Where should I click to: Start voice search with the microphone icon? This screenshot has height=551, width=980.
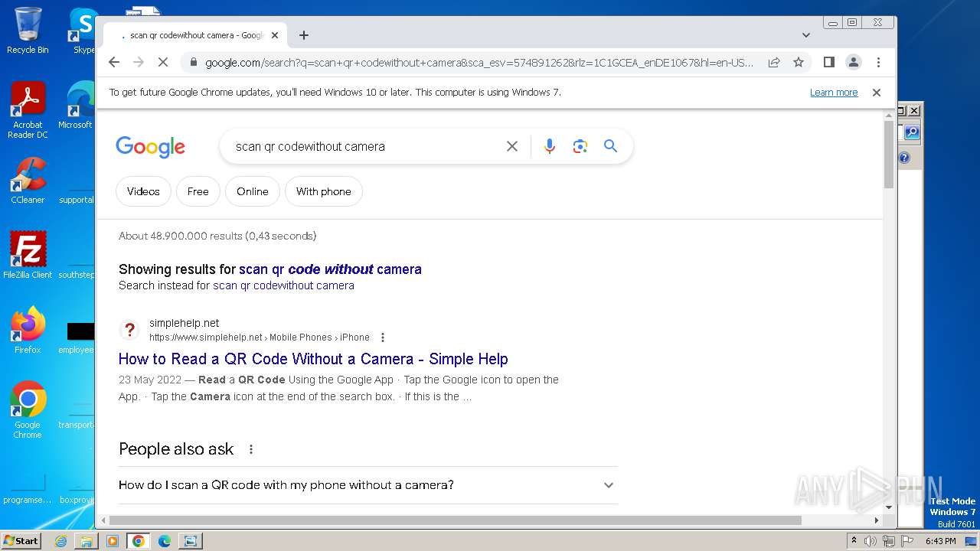[x=549, y=146]
